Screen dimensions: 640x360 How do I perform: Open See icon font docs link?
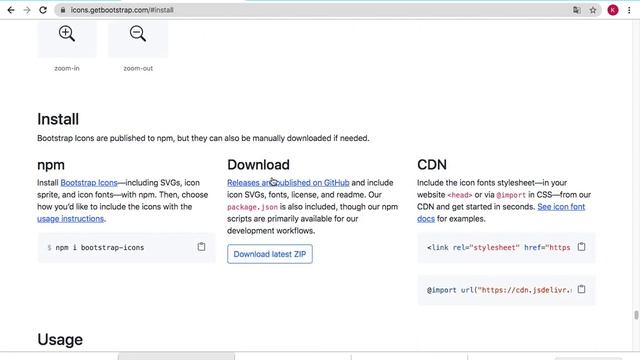tap(561, 207)
